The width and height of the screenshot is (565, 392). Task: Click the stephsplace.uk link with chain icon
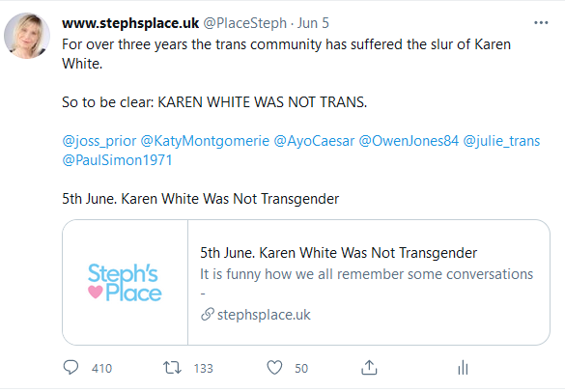(x=256, y=315)
